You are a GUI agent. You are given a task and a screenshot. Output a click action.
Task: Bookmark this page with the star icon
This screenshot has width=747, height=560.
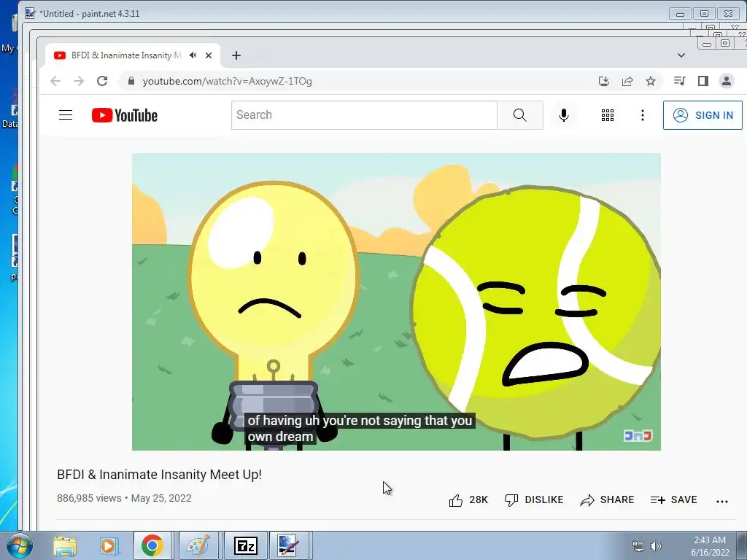(x=650, y=81)
